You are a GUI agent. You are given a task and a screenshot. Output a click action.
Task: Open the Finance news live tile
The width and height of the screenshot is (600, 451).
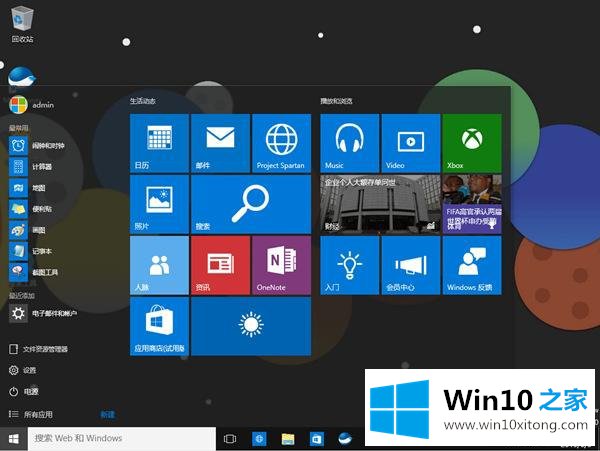pyautogui.click(x=380, y=204)
